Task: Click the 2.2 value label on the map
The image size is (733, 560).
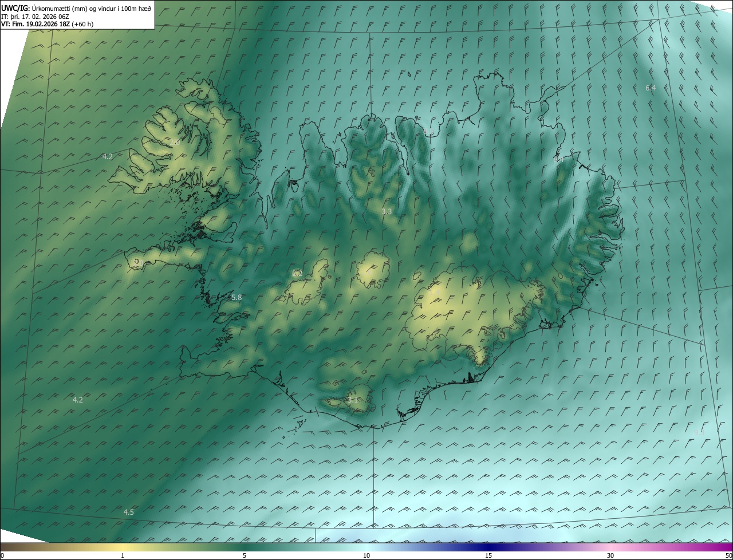Action: coord(297,273)
